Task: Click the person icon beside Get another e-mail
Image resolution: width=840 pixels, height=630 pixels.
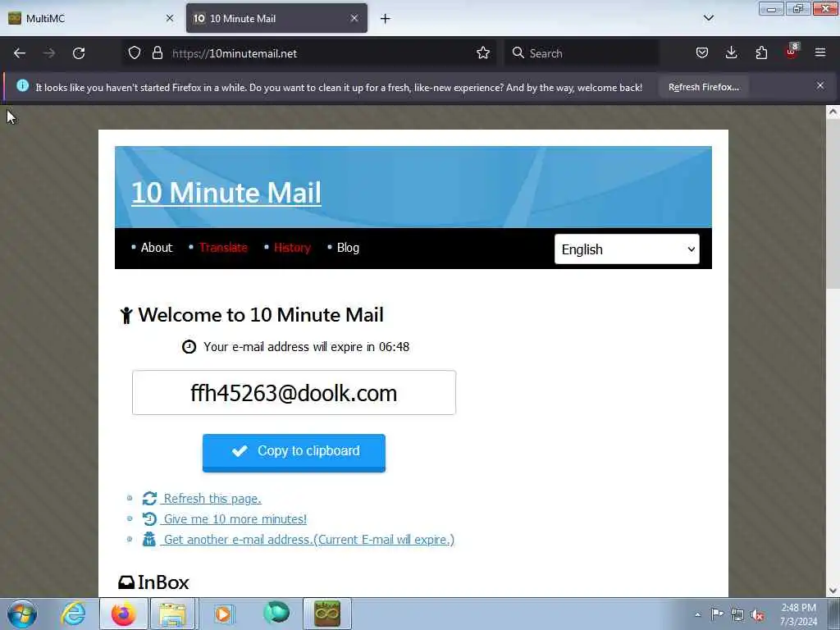Action: 149,540
